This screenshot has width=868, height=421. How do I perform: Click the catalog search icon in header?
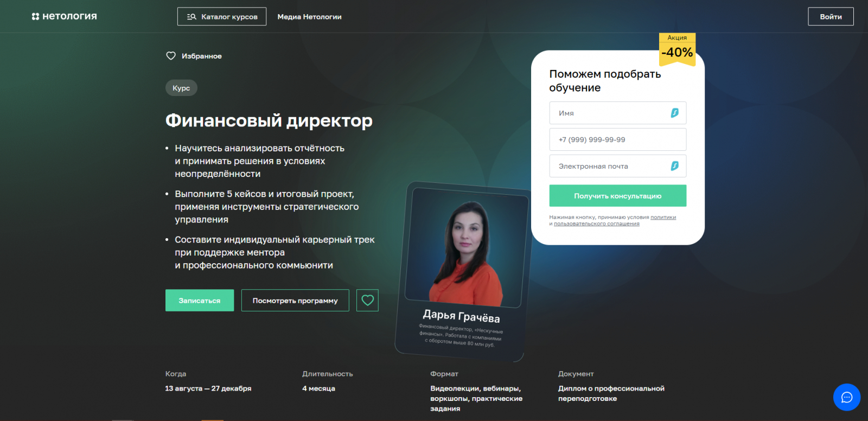tap(192, 17)
